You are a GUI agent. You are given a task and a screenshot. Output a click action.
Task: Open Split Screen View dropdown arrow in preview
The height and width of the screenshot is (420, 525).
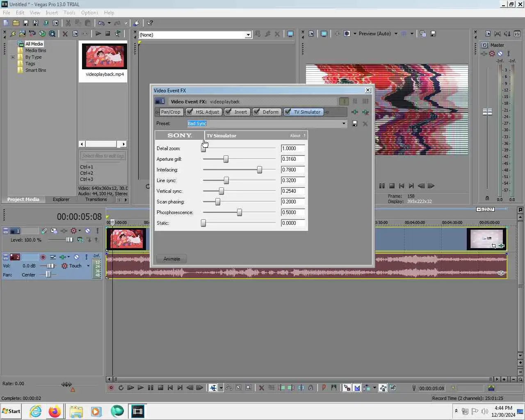click(x=355, y=34)
